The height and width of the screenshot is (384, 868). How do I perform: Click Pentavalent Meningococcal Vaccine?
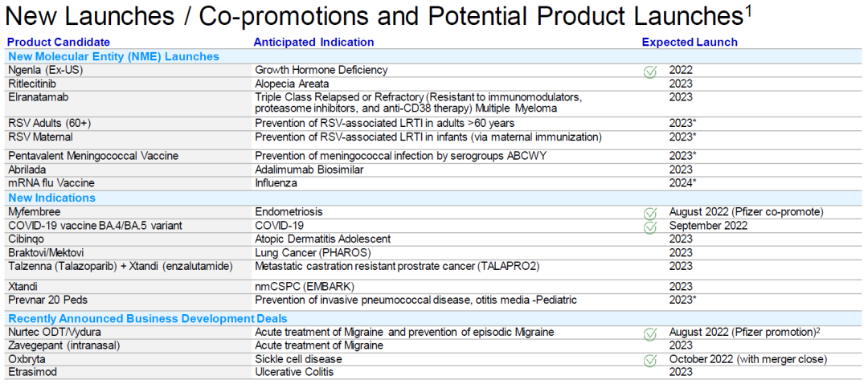(x=93, y=156)
